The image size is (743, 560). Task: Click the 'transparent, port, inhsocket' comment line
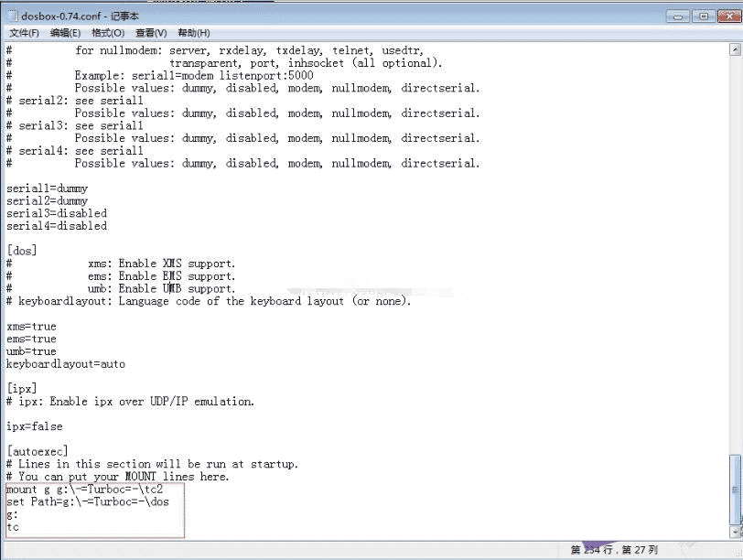click(306, 63)
